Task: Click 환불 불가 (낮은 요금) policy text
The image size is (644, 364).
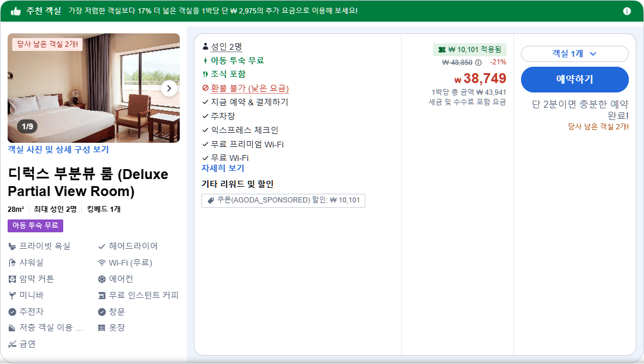Action: coord(250,88)
